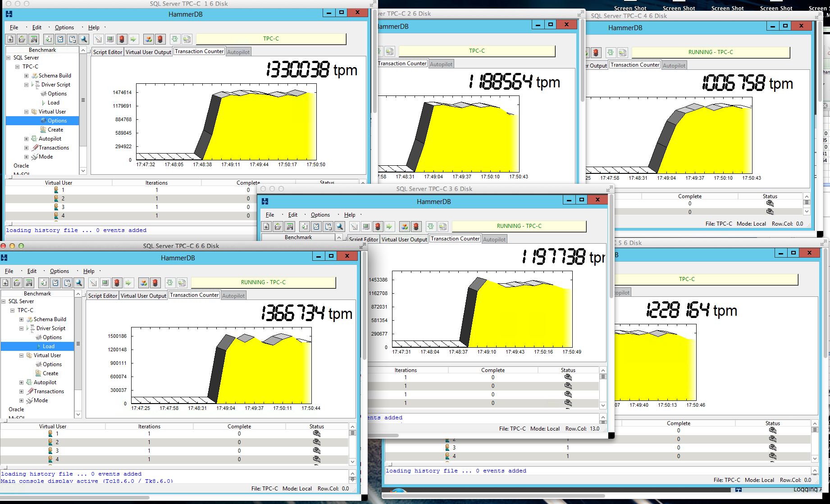The image size is (830, 504).
Task: Click Iterations column header, TPC-C 6 window
Action: [149, 427]
